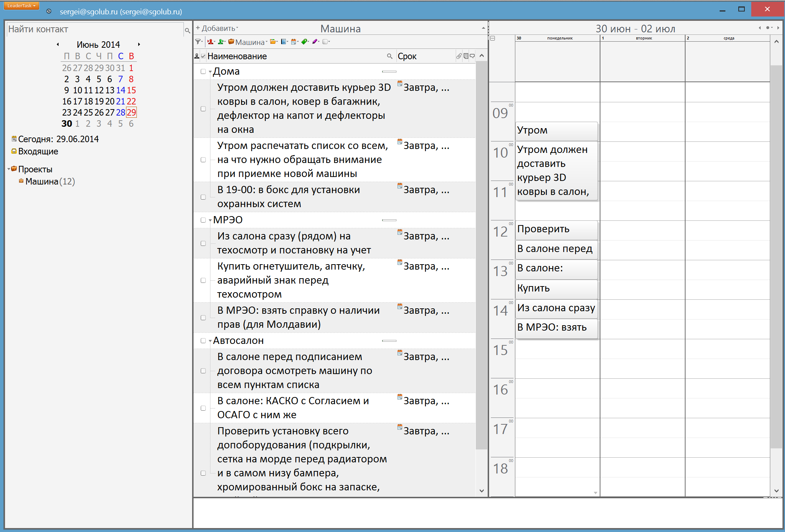Open the LeaderTask main menu
This screenshot has width=785, height=532.
[21, 5]
